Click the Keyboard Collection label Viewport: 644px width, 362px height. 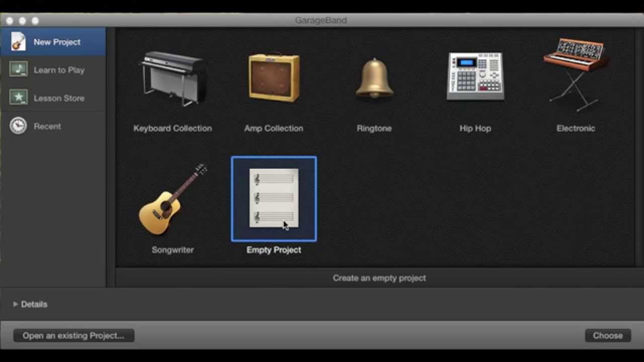173,128
